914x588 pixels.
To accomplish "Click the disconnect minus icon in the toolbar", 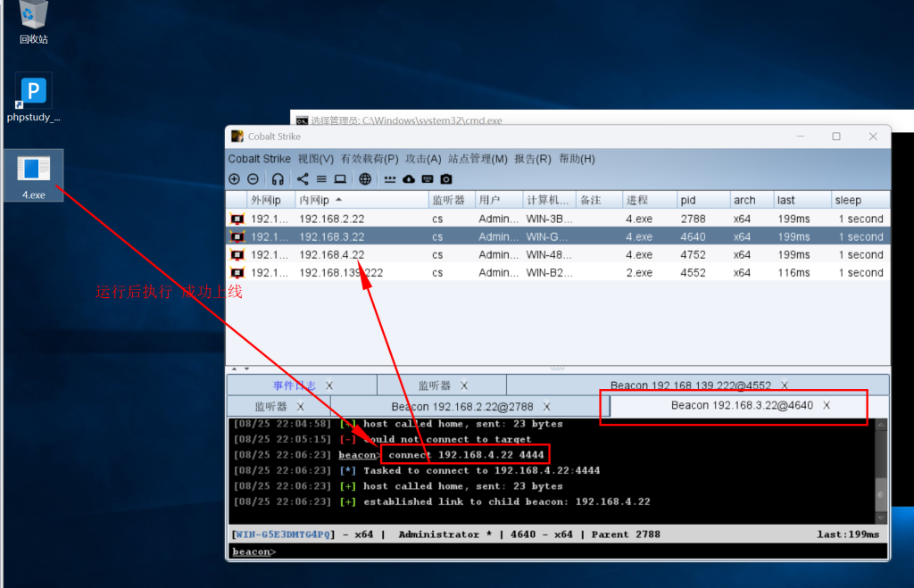I will pos(253,179).
